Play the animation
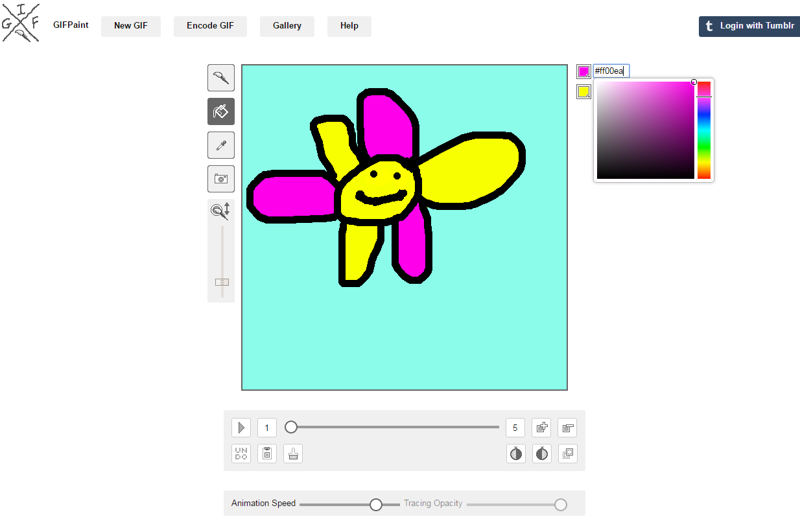800x532 pixels. 241,428
